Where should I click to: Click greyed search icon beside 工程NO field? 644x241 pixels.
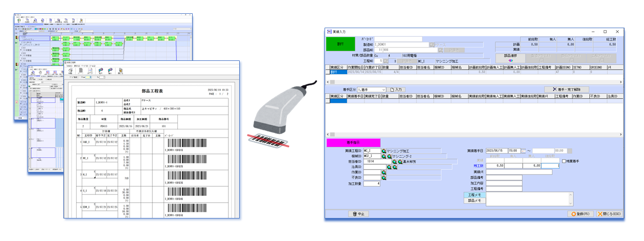(385, 61)
